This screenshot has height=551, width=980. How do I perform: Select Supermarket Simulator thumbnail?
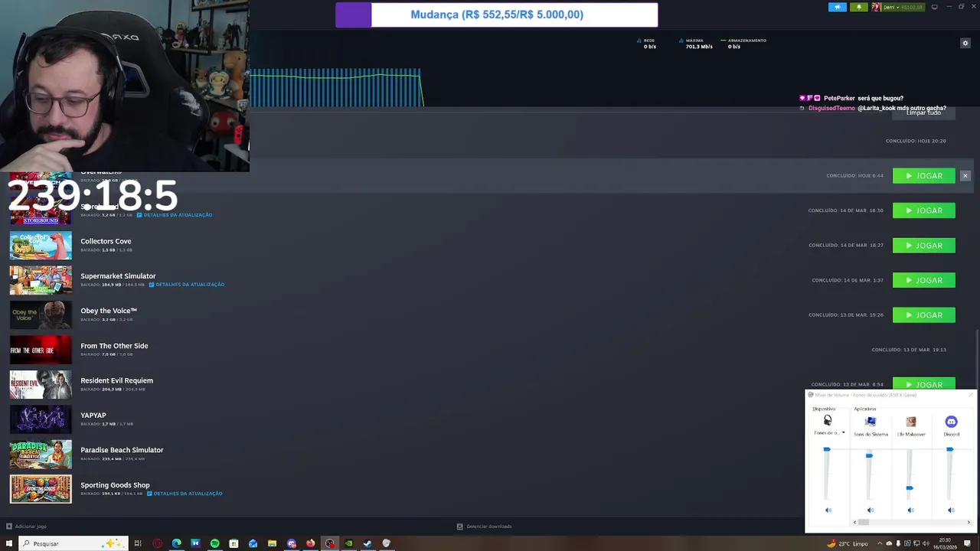(41, 280)
